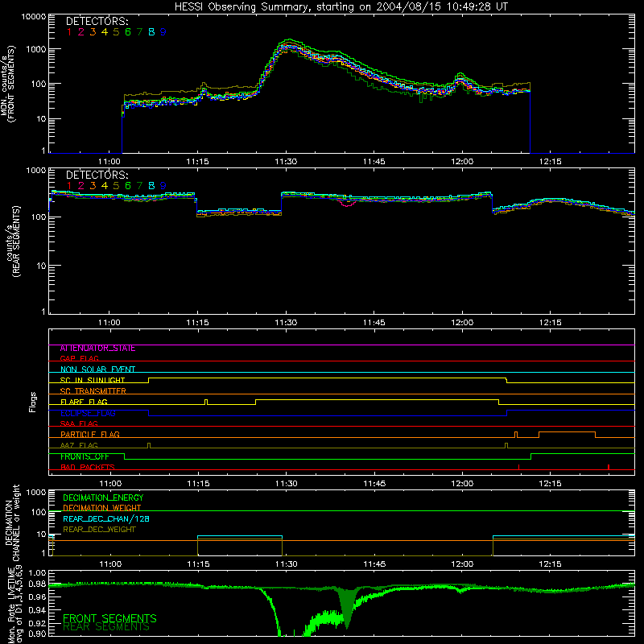This screenshot has height=644, width=644.
Task: Click the DETECTORS: heading in front segments plot
Action: click(x=97, y=21)
